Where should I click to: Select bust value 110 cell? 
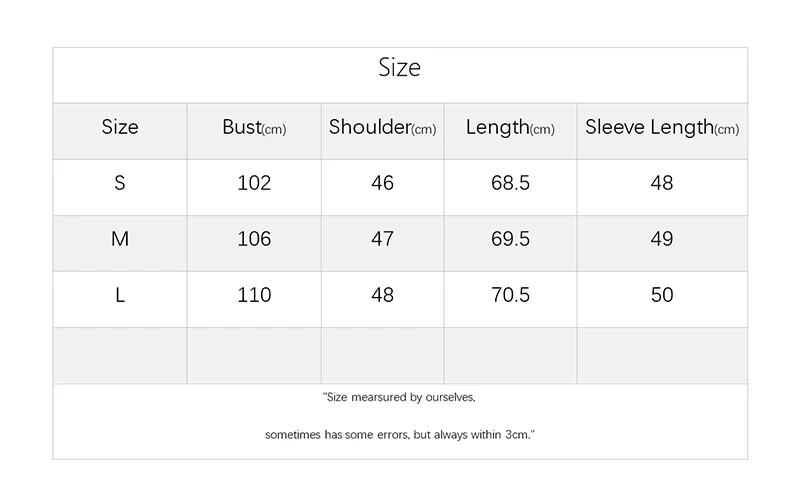point(254,295)
